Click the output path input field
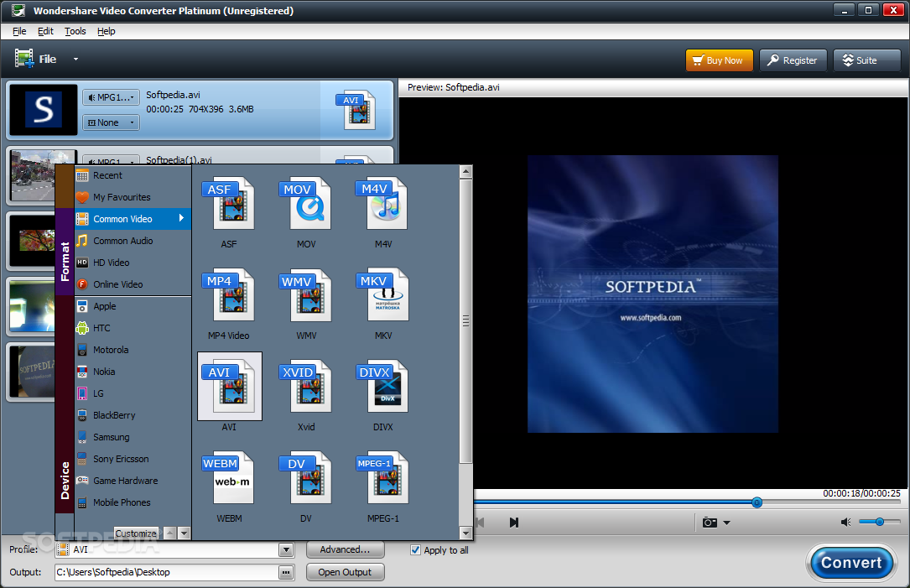Image resolution: width=910 pixels, height=588 pixels. (x=167, y=572)
